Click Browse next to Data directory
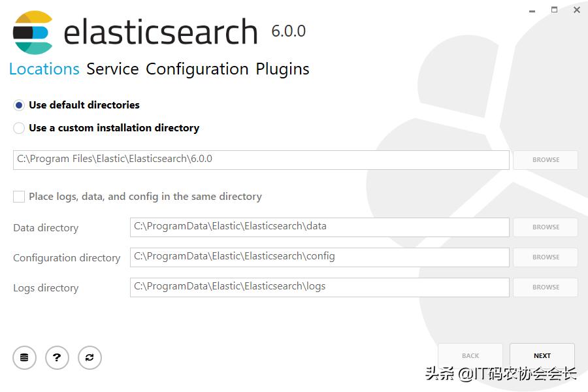The width and height of the screenshot is (588, 392). coord(545,227)
